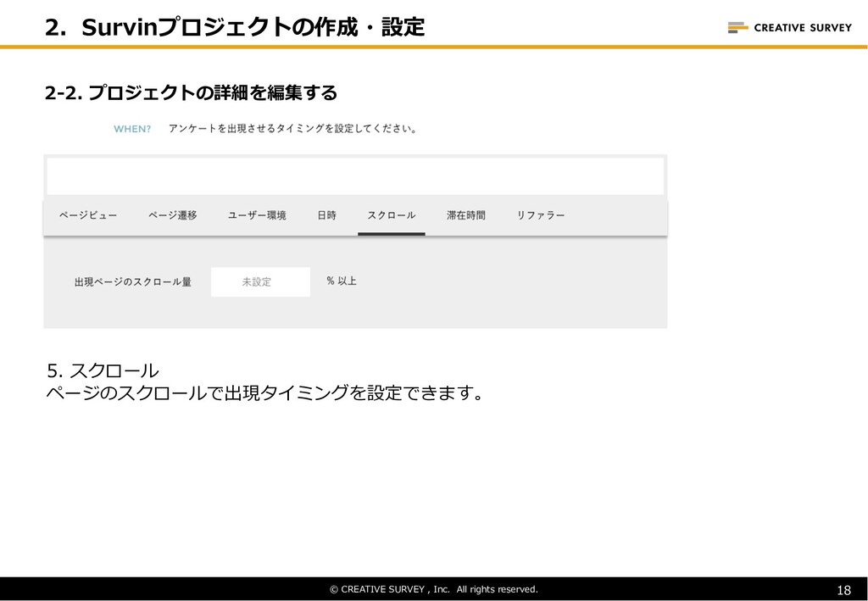Click the copyright notice in the footer

434,589
